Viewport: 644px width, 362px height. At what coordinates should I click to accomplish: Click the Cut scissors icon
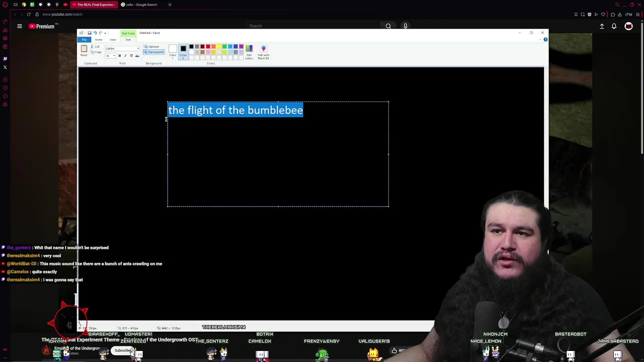click(92, 46)
